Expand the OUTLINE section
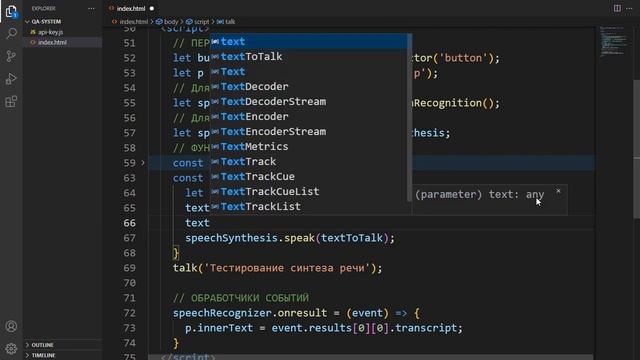640x360 pixels. pyautogui.click(x=42, y=345)
